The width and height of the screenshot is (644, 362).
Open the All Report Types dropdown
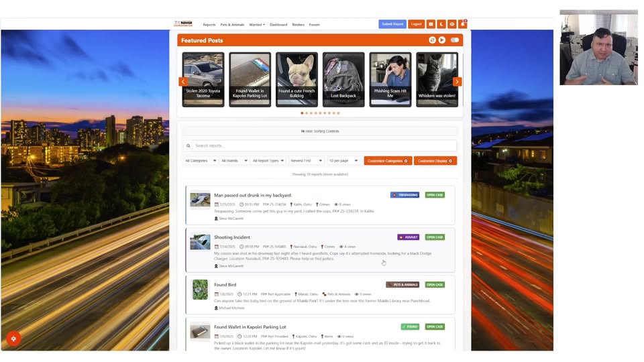268,161
